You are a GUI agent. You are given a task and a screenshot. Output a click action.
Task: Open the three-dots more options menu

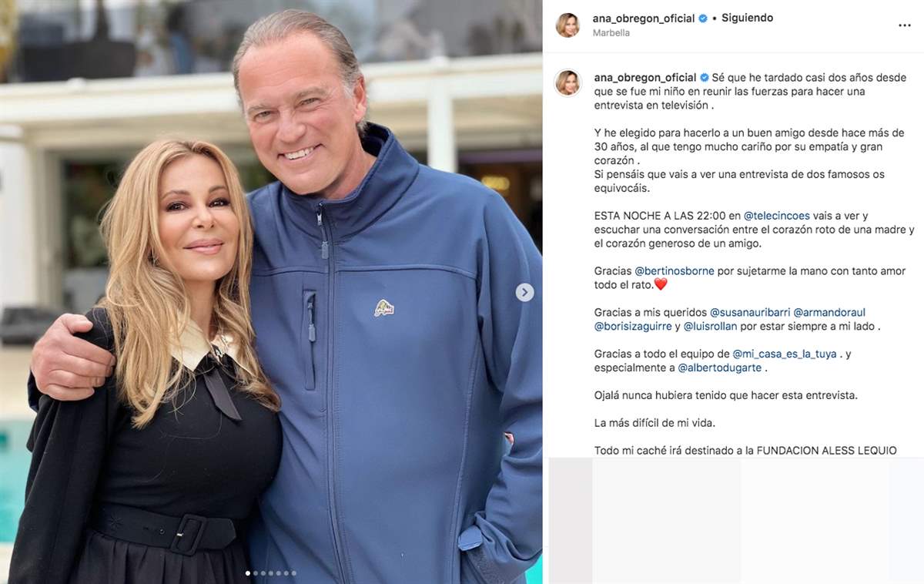click(904, 25)
